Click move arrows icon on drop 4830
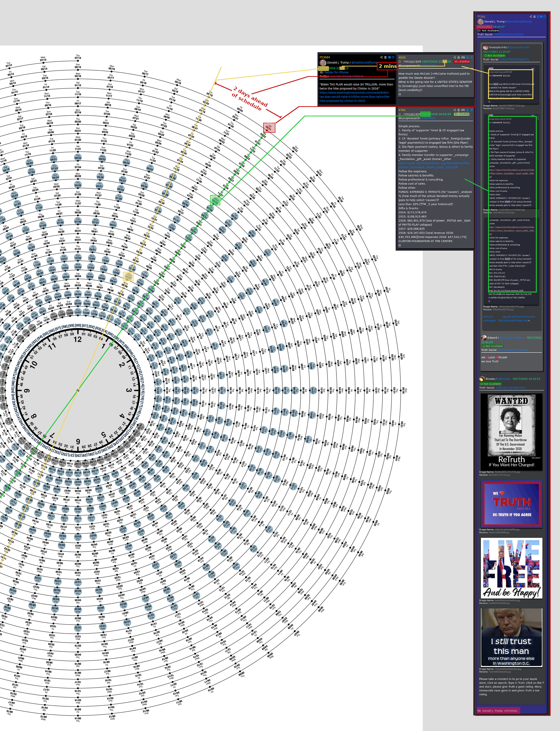 472,58
